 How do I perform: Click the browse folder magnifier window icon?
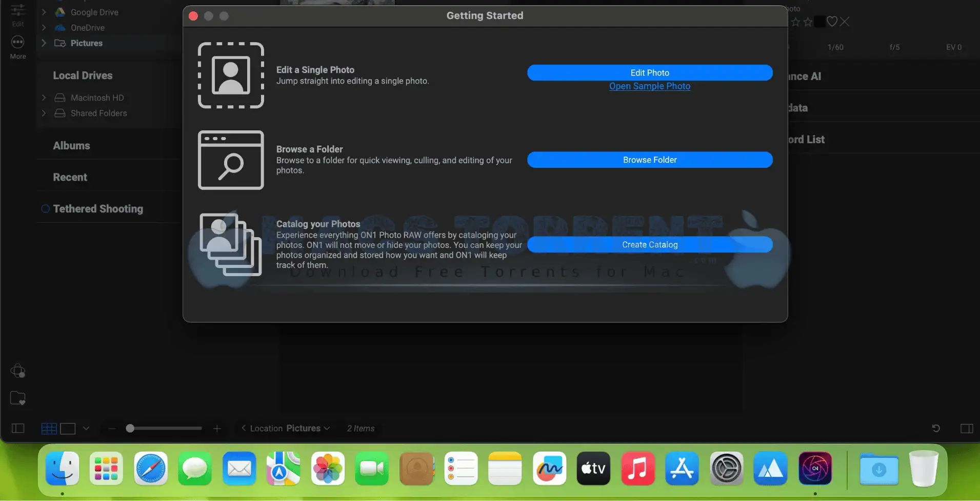pyautogui.click(x=231, y=160)
